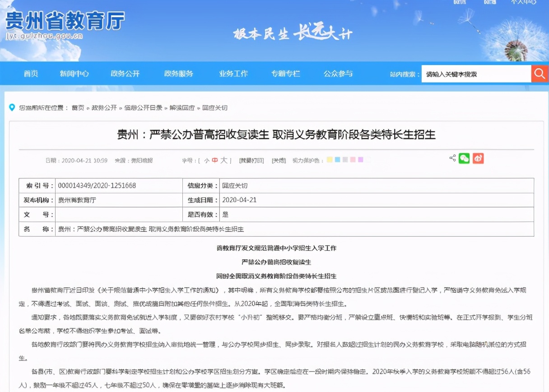
Task: Select the blue eye-protection color swatch
Action: [x=338, y=159]
